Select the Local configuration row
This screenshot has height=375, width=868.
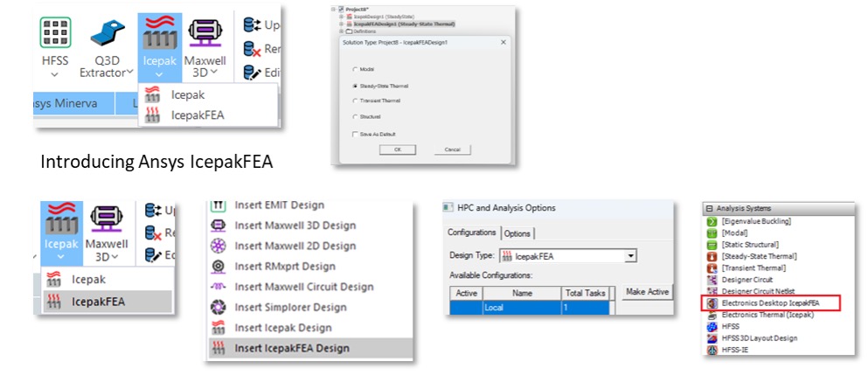[522, 309]
